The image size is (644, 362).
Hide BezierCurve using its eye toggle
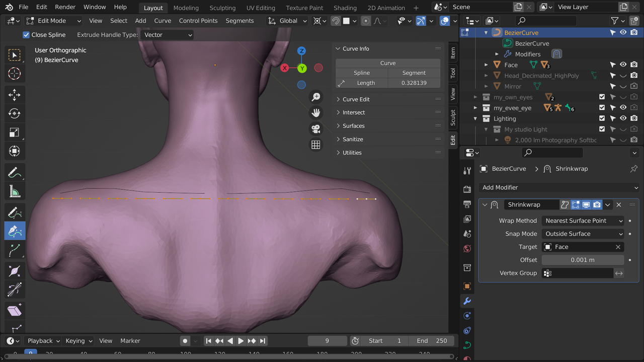[623, 32]
